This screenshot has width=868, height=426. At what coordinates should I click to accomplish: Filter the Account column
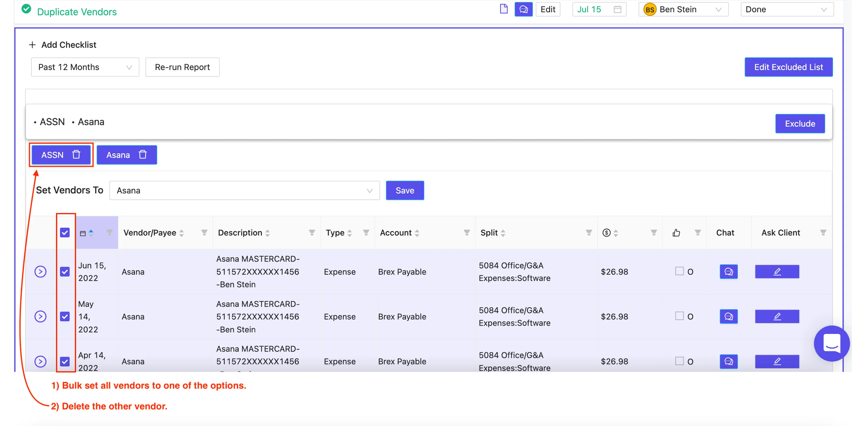(466, 232)
